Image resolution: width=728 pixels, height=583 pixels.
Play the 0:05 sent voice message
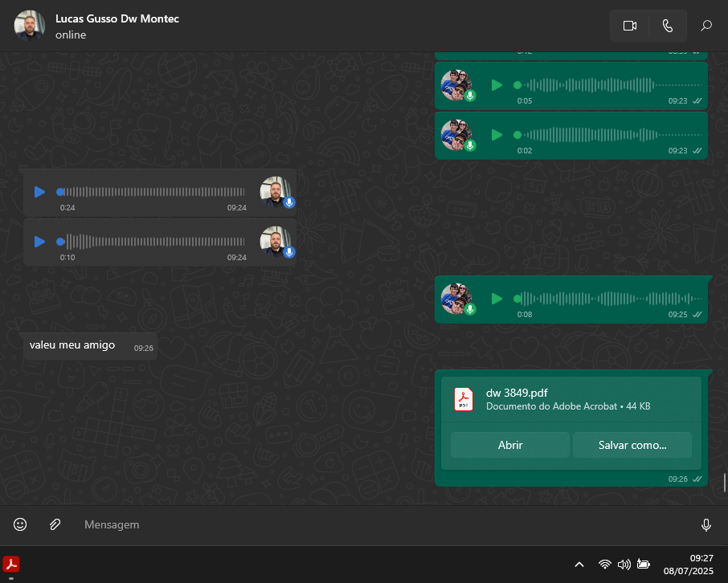(497, 85)
